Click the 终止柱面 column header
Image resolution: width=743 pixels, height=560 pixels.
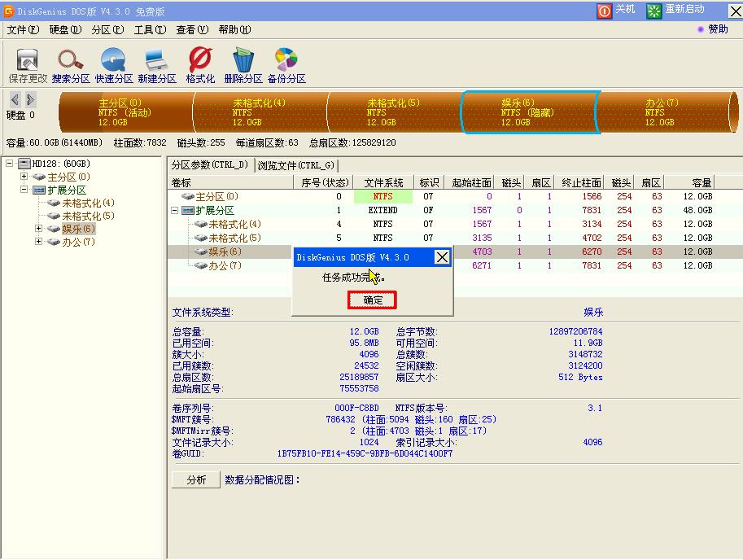click(x=580, y=182)
